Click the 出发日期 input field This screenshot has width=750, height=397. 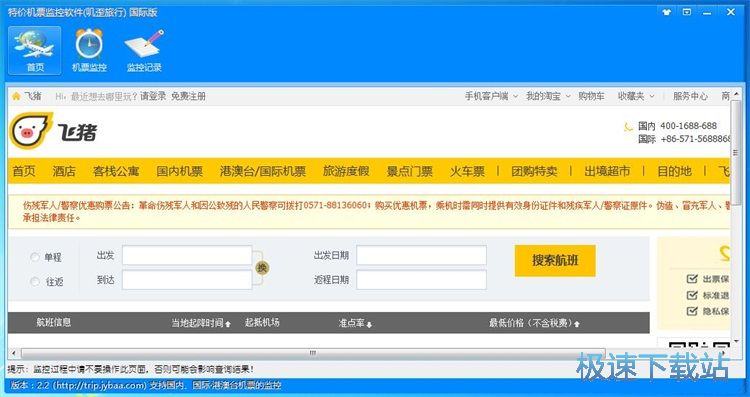click(x=421, y=255)
